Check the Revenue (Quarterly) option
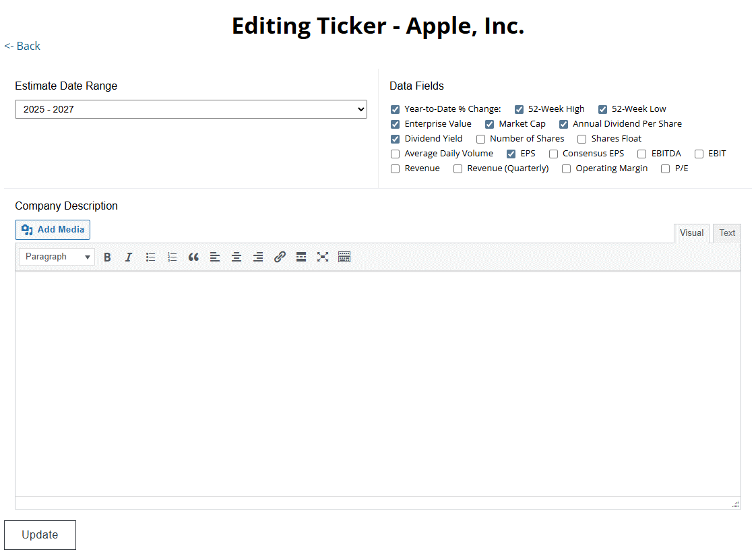 (x=458, y=168)
